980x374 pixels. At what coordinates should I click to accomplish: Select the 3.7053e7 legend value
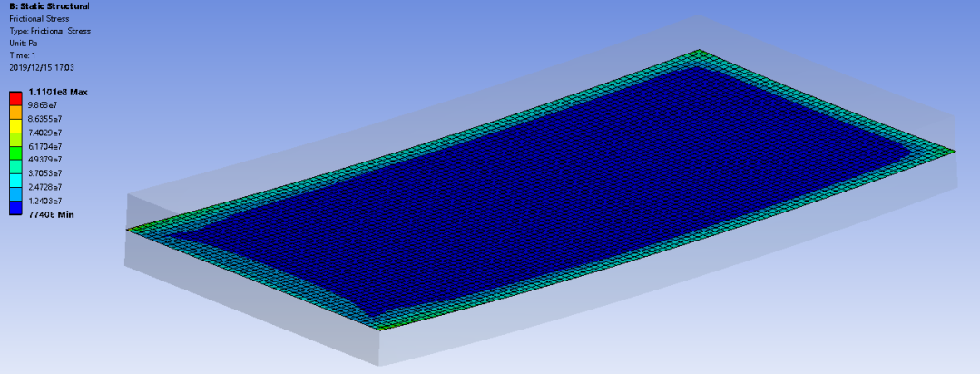coord(45,173)
